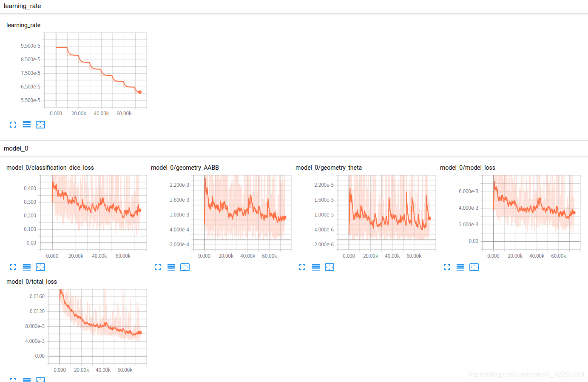This screenshot has height=382, width=588.
Task: Toggle y-axis log scale on geometry_AABB chart
Action: pos(171,267)
